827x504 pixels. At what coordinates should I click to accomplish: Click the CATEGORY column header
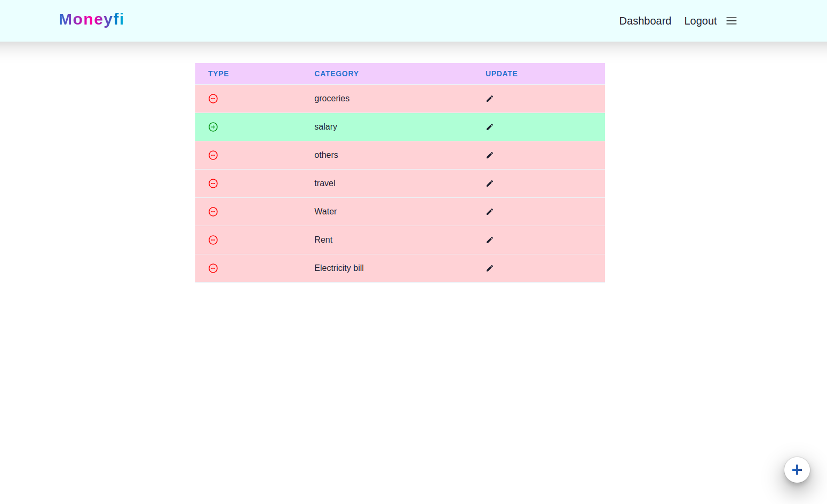point(337,74)
